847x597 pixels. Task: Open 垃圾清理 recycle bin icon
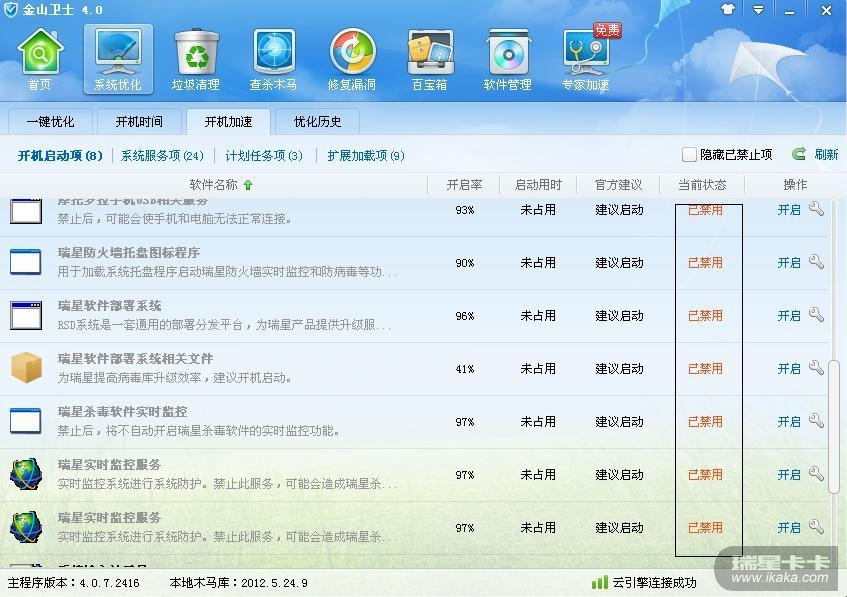(x=196, y=59)
